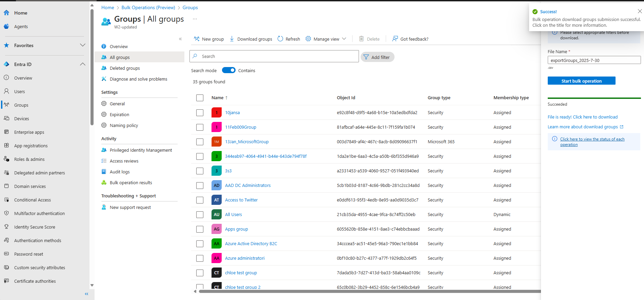Open the Agents icon in the sidebar
644x300 pixels.
[x=6, y=26]
